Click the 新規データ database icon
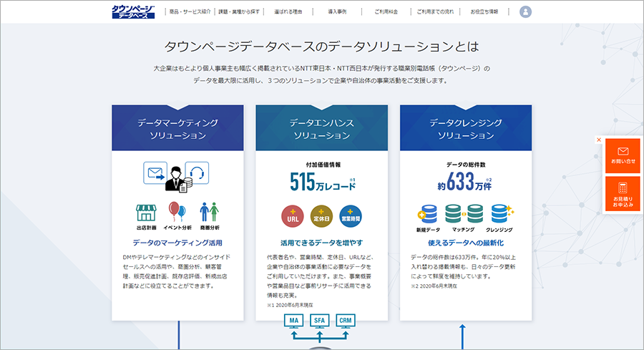This screenshot has width=644, height=350. tap(428, 214)
